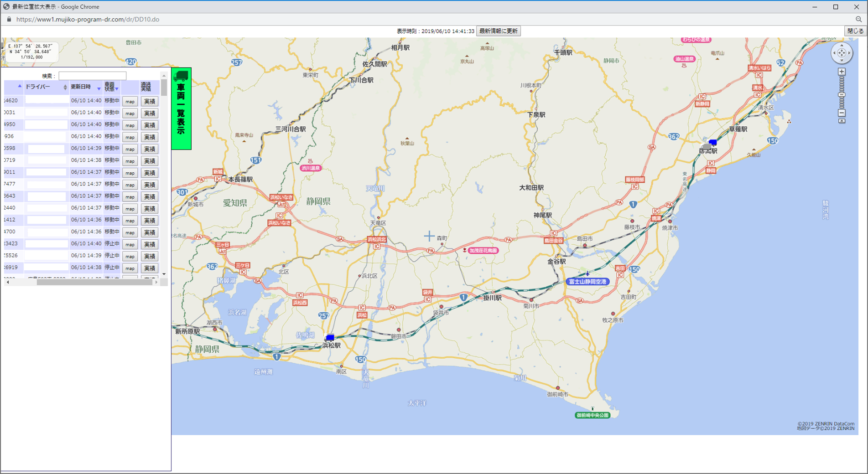Screen dimensions: 868x474
Task: Click the 停止中 status in the 3423 row
Action: [112, 244]
